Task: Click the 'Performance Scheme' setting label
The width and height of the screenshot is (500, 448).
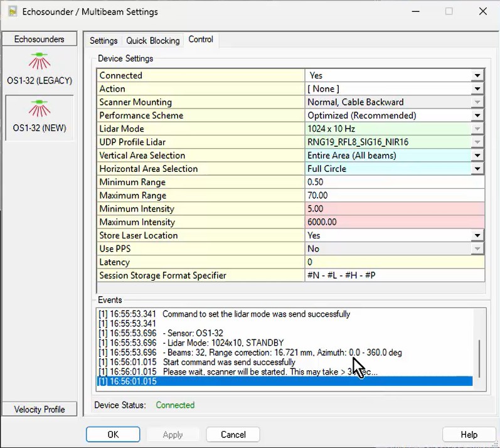Action: [141, 115]
